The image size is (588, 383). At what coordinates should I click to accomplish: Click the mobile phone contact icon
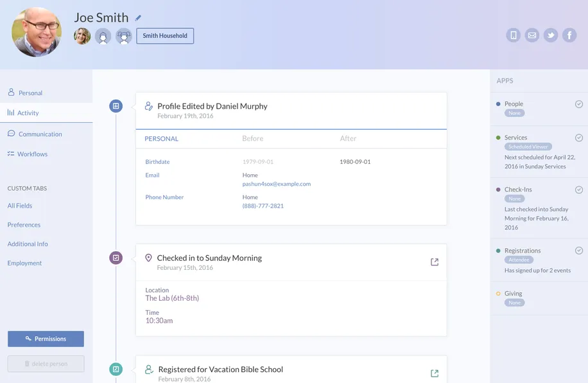[x=513, y=35]
